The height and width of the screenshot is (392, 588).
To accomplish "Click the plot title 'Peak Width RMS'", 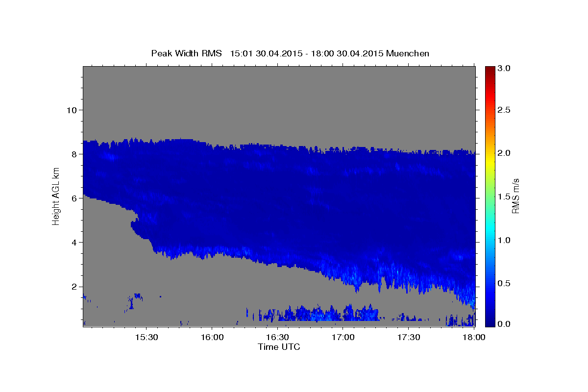I will click(x=187, y=53).
